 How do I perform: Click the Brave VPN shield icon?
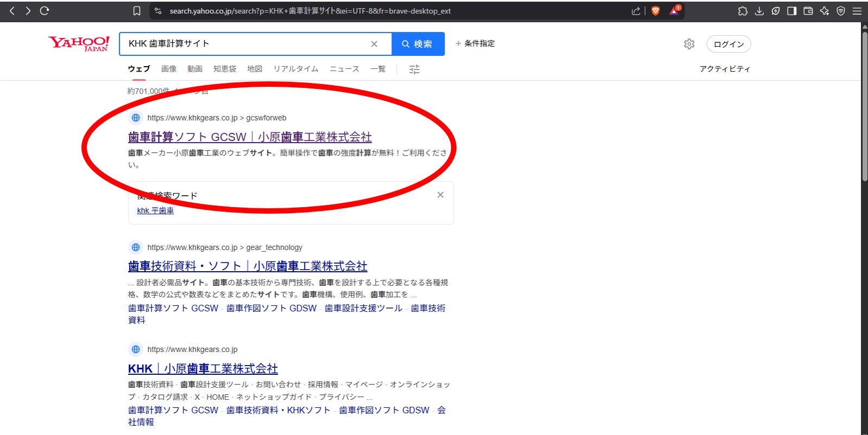840,11
